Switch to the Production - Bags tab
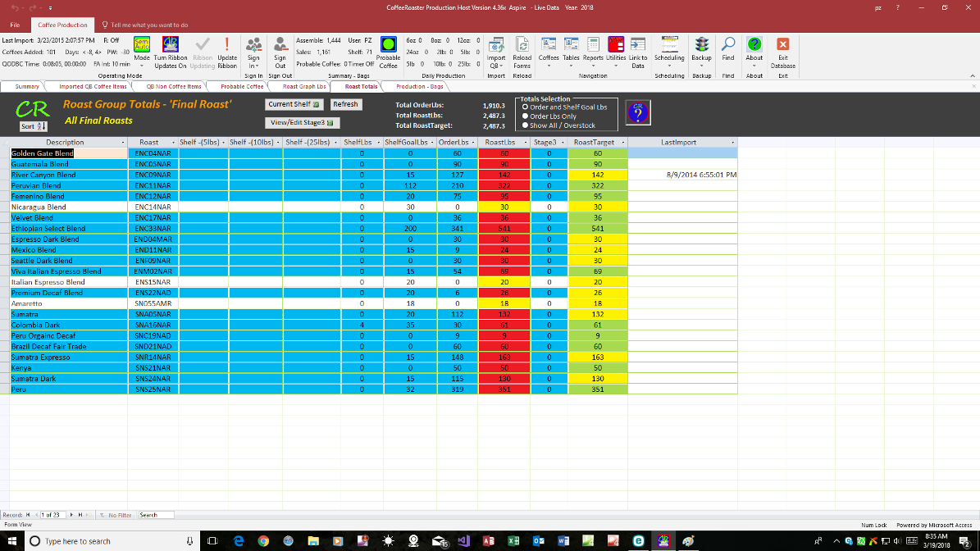 click(x=419, y=87)
